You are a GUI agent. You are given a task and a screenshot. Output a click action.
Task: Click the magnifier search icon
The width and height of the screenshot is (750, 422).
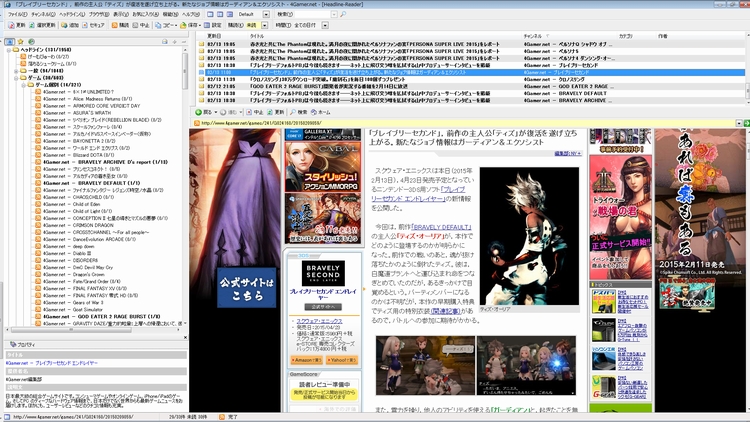click(343, 14)
